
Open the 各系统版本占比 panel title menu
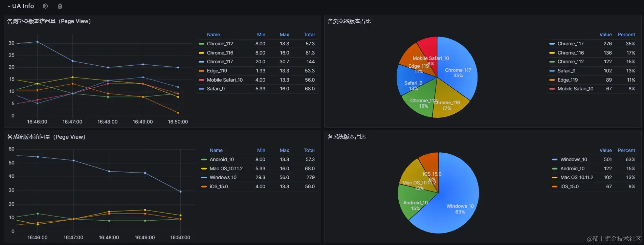346,137
